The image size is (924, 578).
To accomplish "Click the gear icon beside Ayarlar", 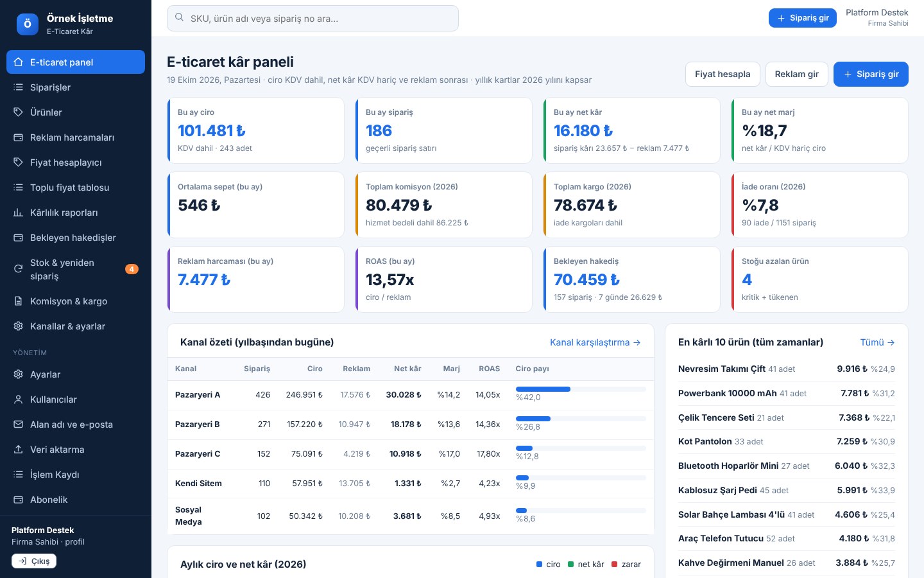I will click(18, 374).
